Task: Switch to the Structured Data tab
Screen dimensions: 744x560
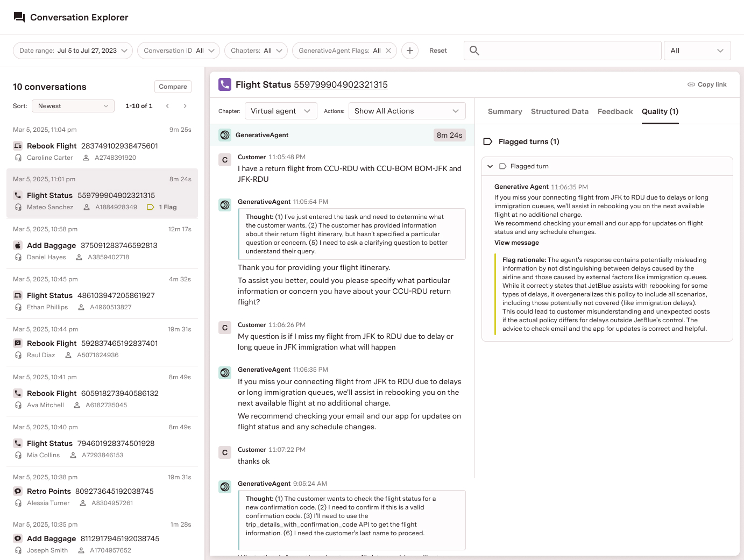Action: 559,111
